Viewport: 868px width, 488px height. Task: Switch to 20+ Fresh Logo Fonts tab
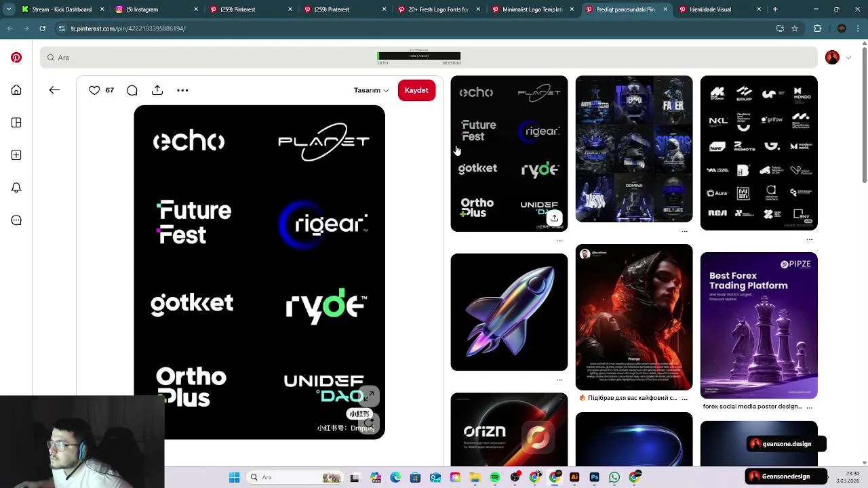coord(437,9)
